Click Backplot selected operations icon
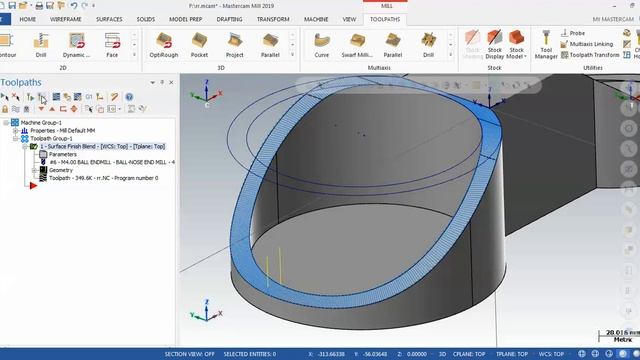The height and width of the screenshot is (360, 640). pyautogui.click(x=56, y=97)
